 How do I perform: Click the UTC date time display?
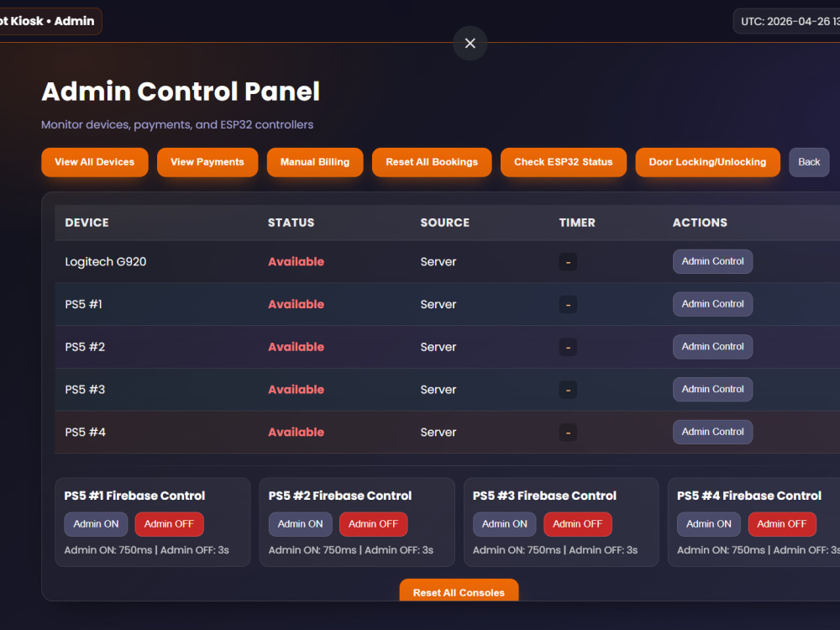(x=786, y=22)
